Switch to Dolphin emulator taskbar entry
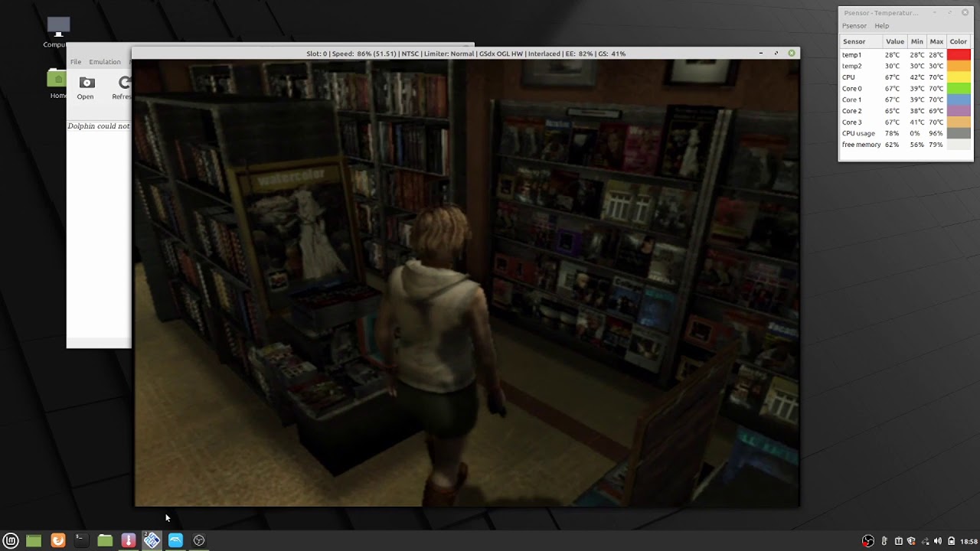Viewport: 980px width, 551px height. pos(175,540)
